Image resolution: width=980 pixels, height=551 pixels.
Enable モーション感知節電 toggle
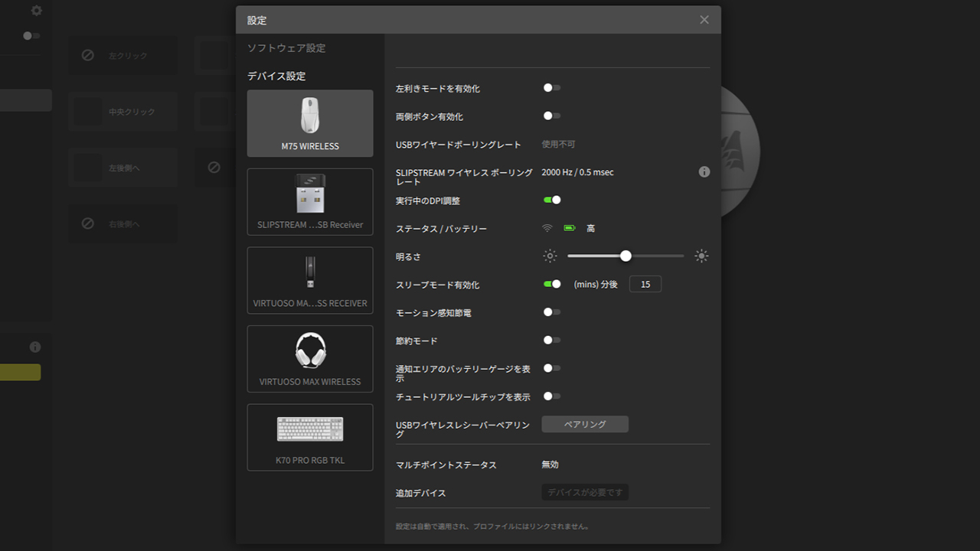tap(552, 312)
